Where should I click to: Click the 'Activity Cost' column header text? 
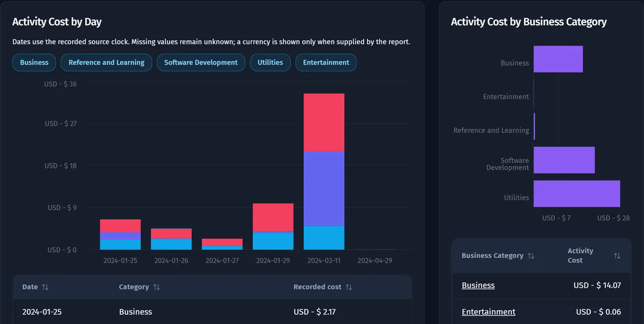point(580,255)
